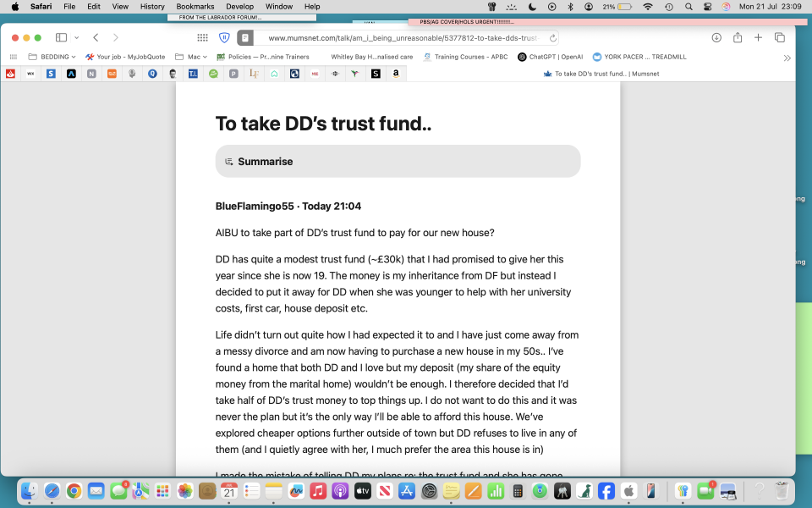The image size is (812, 508).
Task: Open Control Centre in the menu bar
Action: pos(707,6)
